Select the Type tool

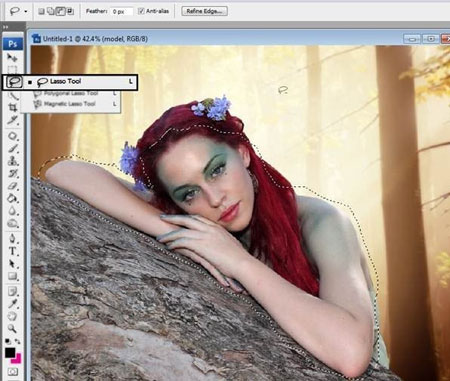pos(12,251)
